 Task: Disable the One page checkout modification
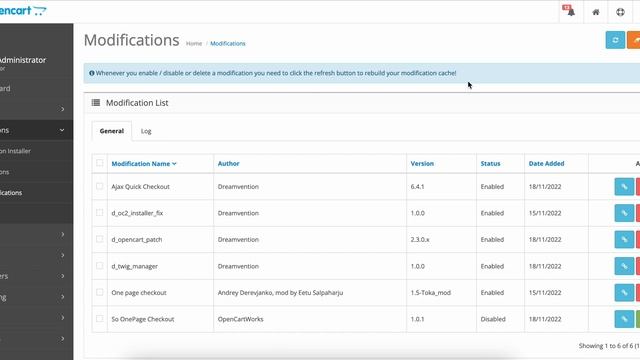tap(638, 293)
